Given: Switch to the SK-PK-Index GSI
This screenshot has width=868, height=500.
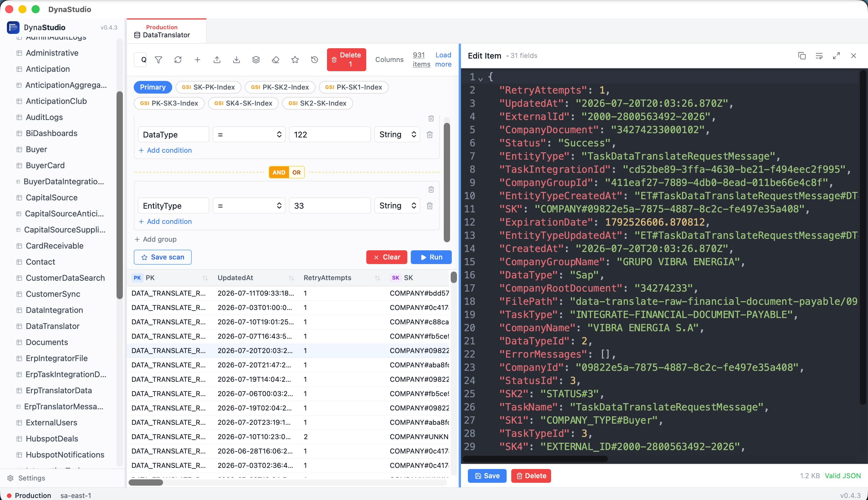Looking at the screenshot, I should pos(208,87).
